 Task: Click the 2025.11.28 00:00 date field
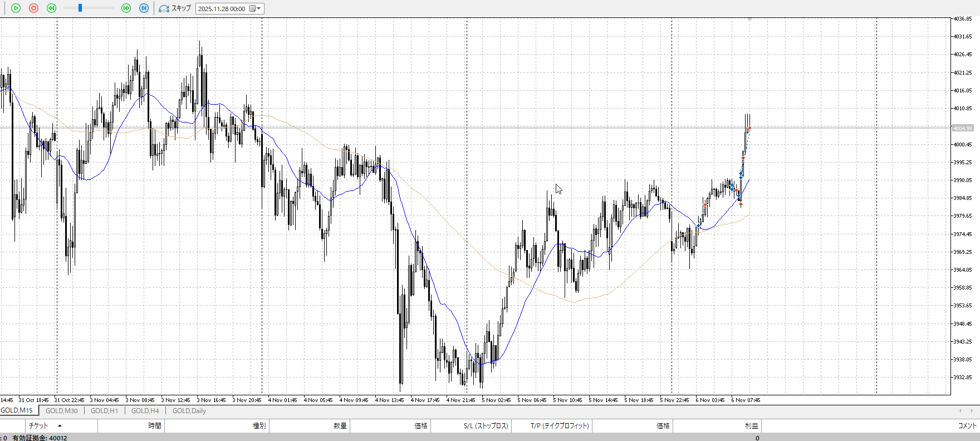pyautogui.click(x=222, y=9)
